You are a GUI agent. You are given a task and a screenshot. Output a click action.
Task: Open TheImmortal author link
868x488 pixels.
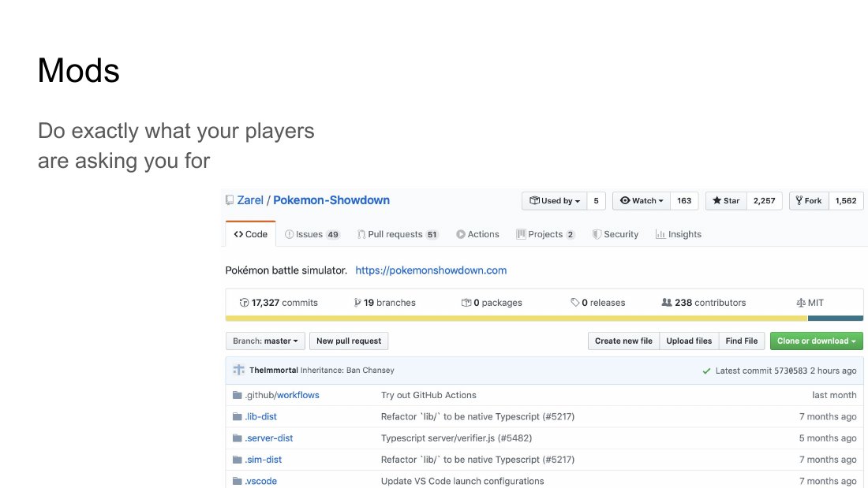pos(274,371)
